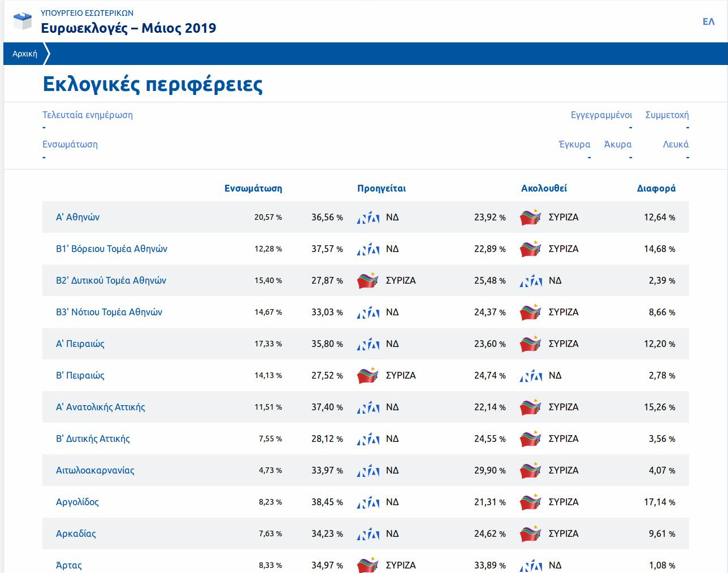Sort by the Ενσωμάτωση column header
Image resolution: width=728 pixels, height=573 pixels.
pos(253,188)
